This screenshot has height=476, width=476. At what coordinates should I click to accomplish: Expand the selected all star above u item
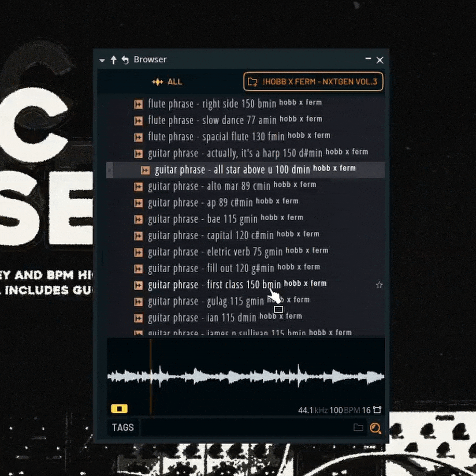[110, 170]
